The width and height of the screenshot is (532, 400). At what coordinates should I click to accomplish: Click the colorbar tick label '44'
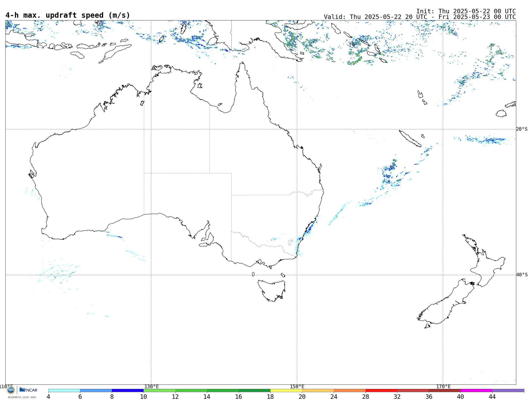pos(492,397)
